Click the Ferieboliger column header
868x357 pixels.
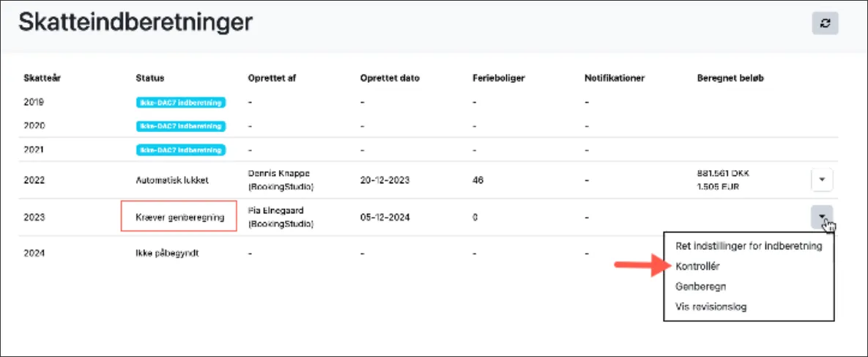[x=498, y=78]
